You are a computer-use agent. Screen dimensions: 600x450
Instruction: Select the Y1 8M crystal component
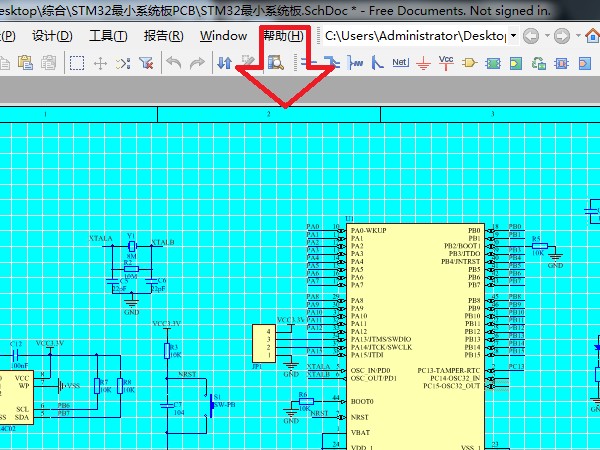click(x=132, y=246)
